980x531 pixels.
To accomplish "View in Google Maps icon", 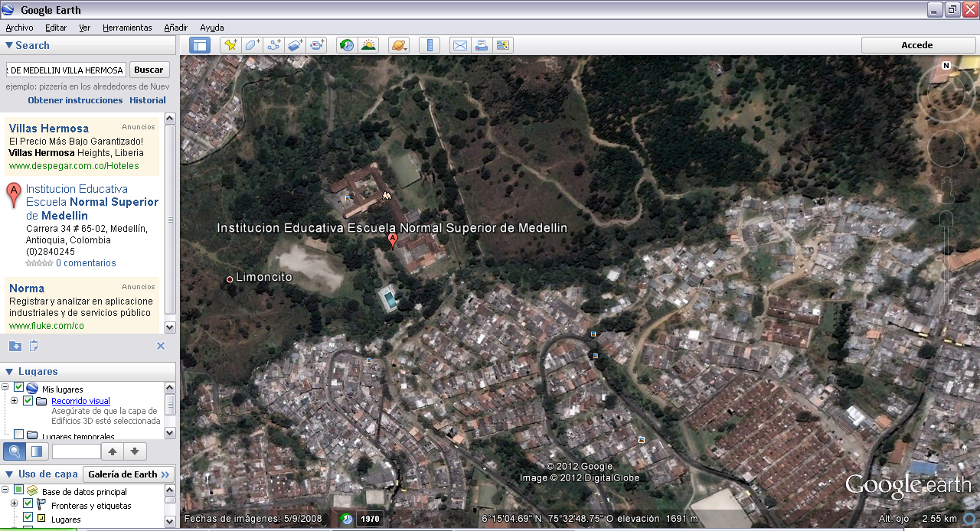I will coord(503,45).
